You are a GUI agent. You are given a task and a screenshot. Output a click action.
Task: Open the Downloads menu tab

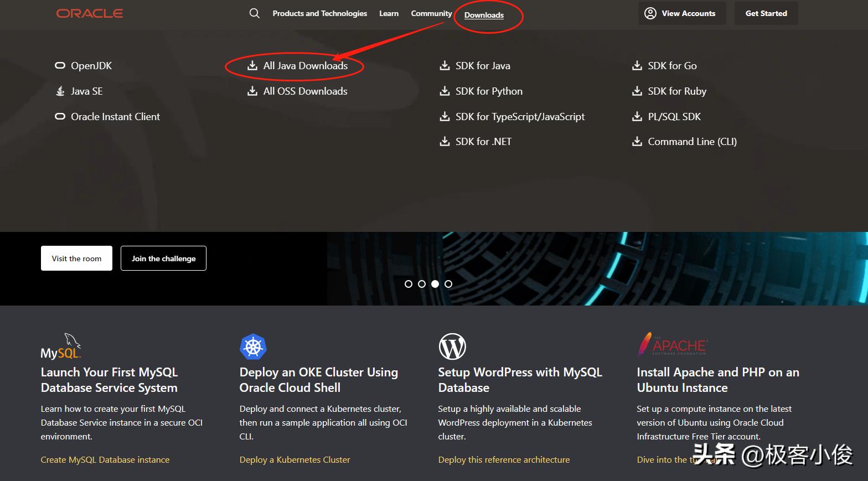coord(484,15)
